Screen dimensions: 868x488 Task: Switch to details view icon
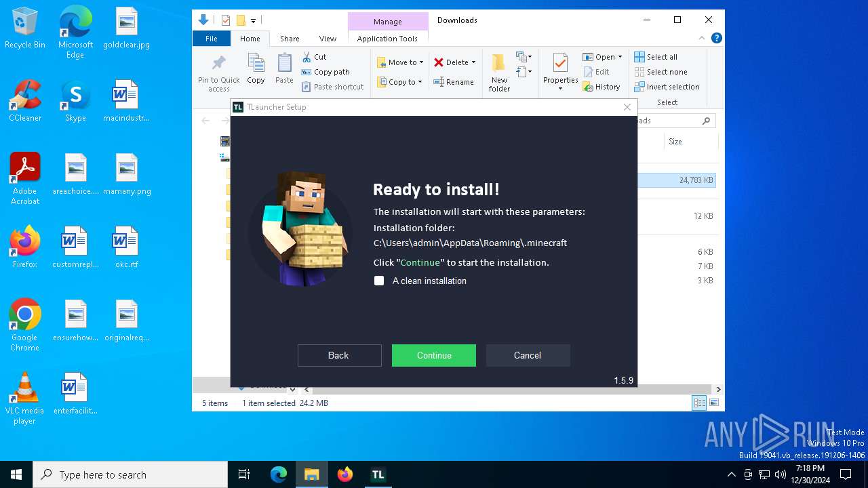[699, 403]
